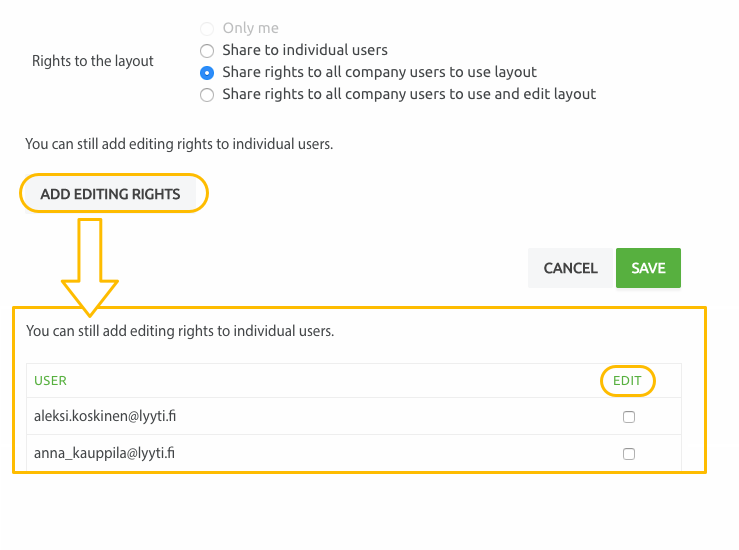
Task: Select the 'Only me' radio button
Action: (x=207, y=28)
